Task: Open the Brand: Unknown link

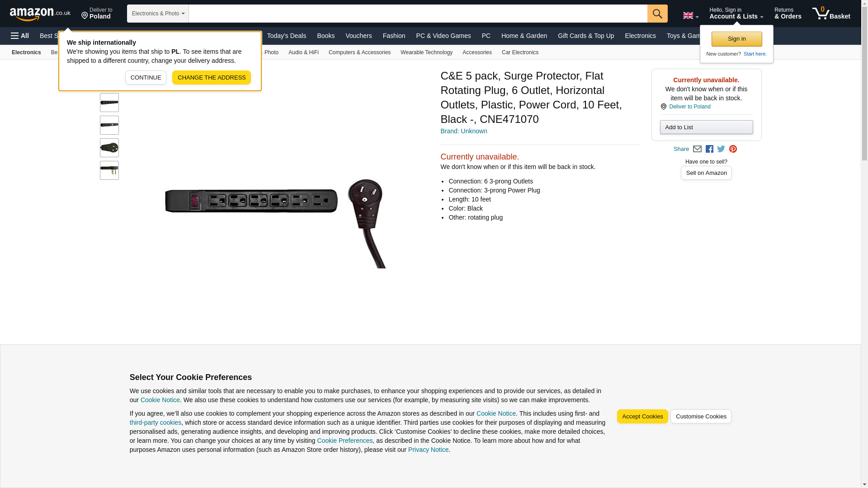Action: 464,131
